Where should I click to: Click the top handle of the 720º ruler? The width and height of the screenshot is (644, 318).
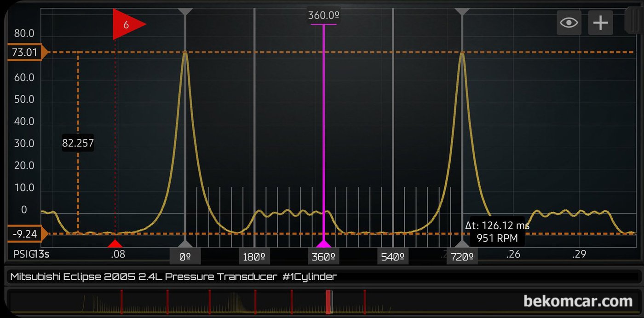pos(462,11)
